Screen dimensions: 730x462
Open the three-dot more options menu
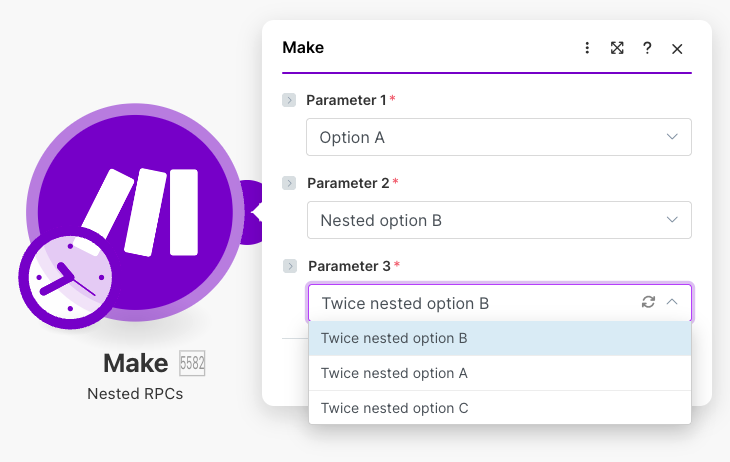coord(587,48)
